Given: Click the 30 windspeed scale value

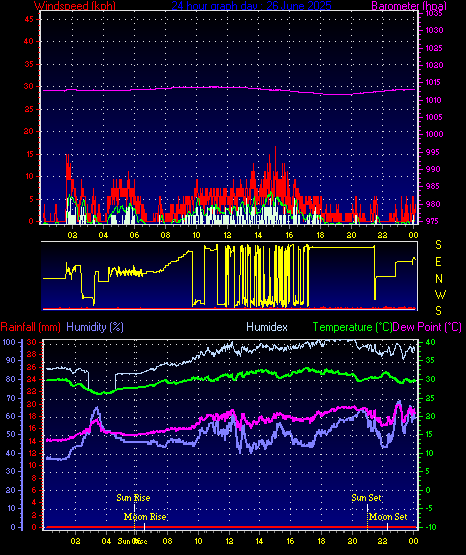Looking at the screenshot, I should 29,86.
